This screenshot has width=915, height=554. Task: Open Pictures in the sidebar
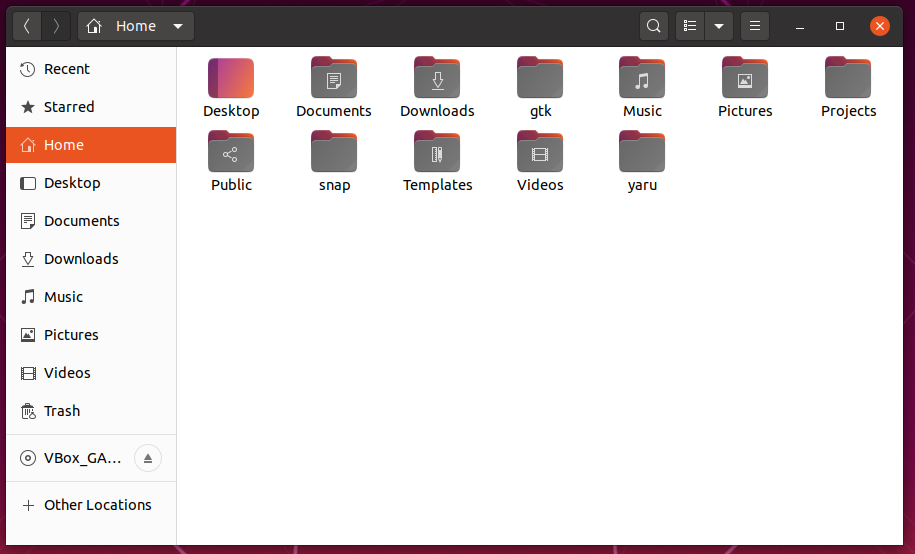point(91,335)
